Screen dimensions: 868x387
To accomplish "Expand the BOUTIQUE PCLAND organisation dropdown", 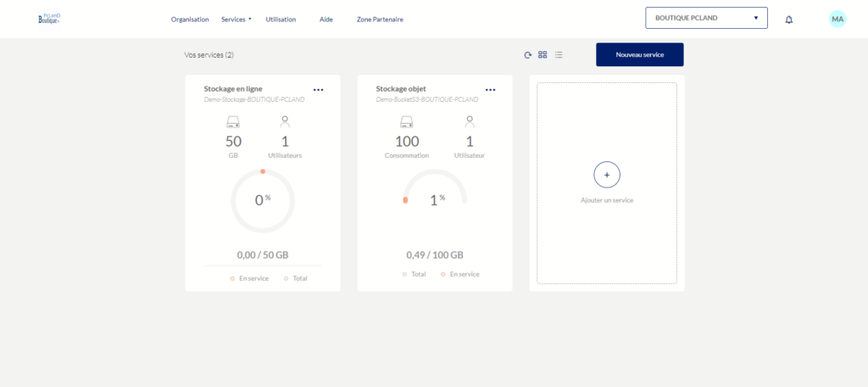I will click(706, 18).
